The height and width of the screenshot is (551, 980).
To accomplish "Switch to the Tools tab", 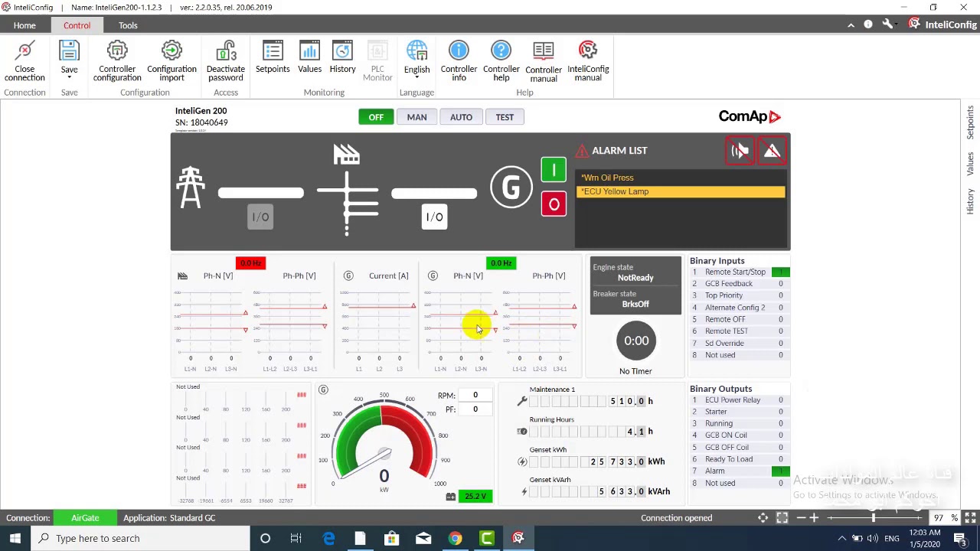I will (x=128, y=25).
